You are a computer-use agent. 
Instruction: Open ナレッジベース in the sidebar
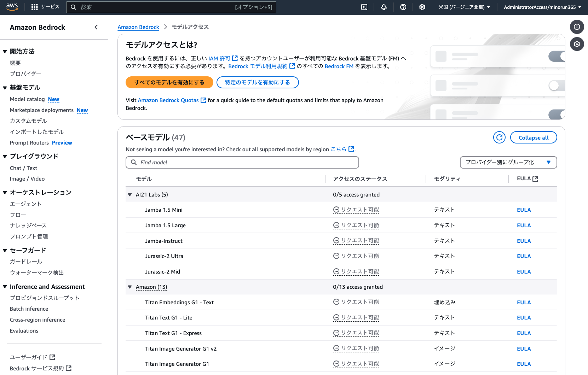click(x=28, y=225)
